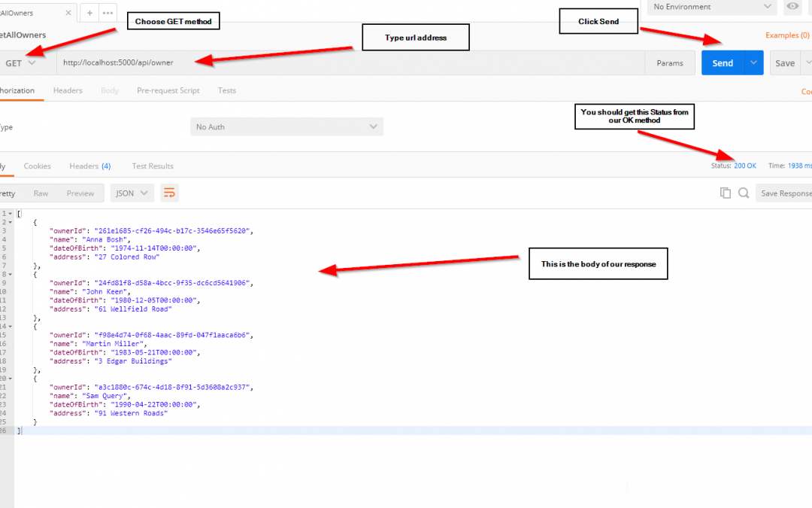Open the Send button dropdown arrow
812x508 pixels.
coord(754,63)
